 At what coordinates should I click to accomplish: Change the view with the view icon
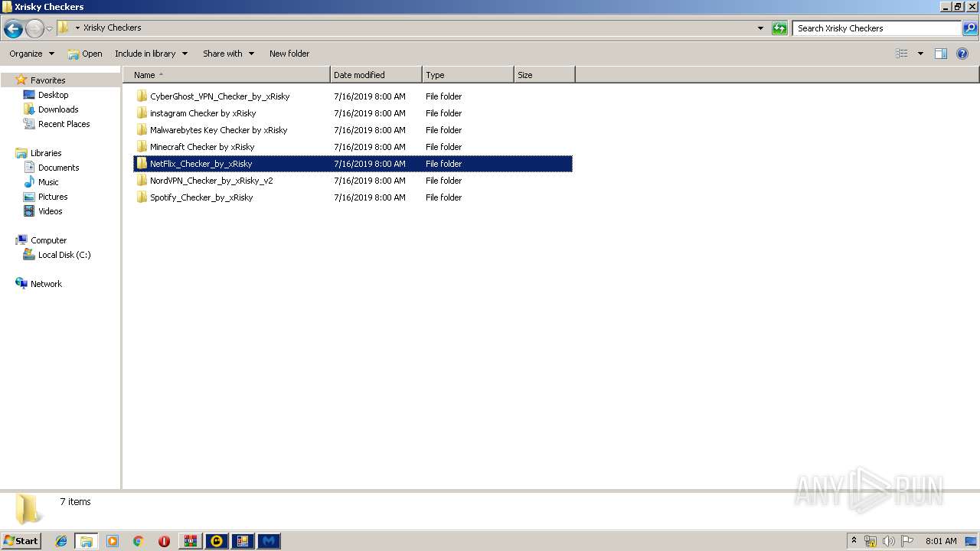pyautogui.click(x=902, y=54)
